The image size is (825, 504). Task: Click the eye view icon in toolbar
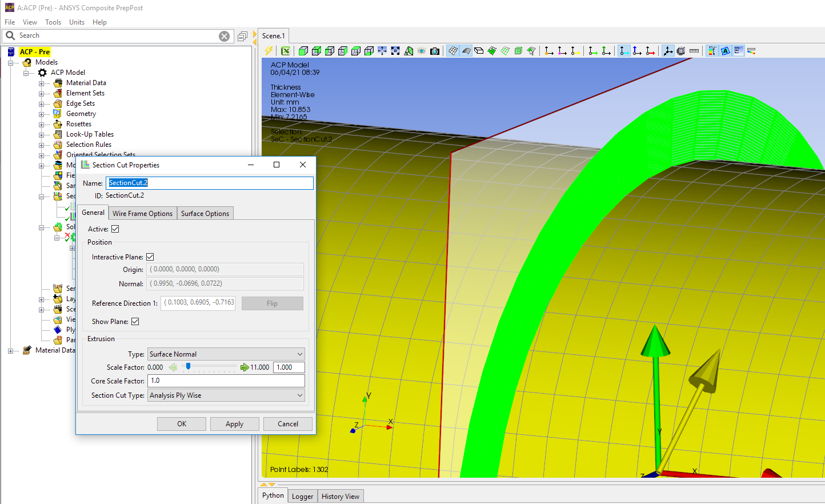pos(422,51)
